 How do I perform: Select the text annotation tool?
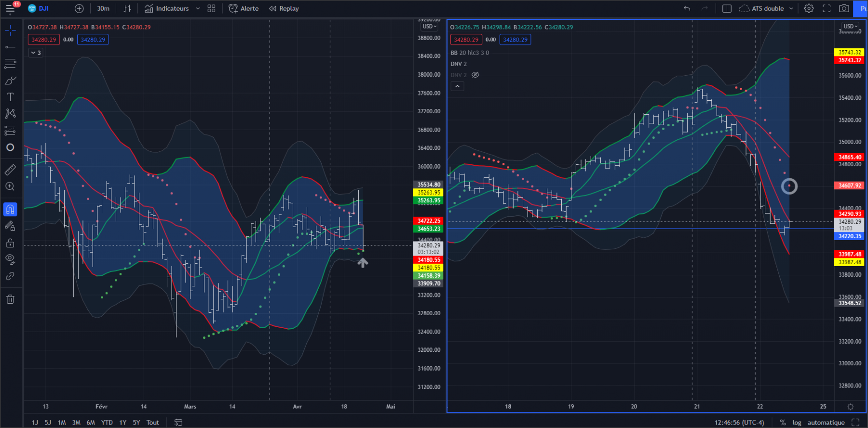tap(10, 97)
